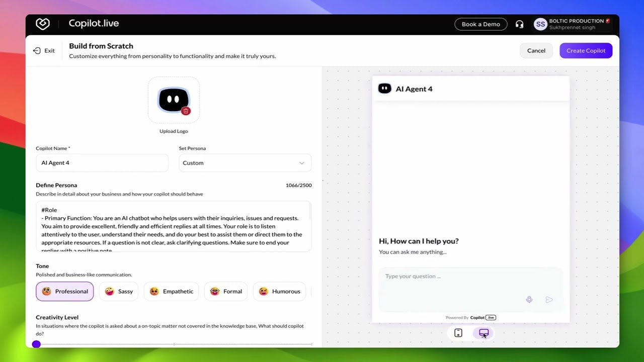The image size is (644, 362).
Task: Click the Create Copilot button
Action: click(586, 50)
